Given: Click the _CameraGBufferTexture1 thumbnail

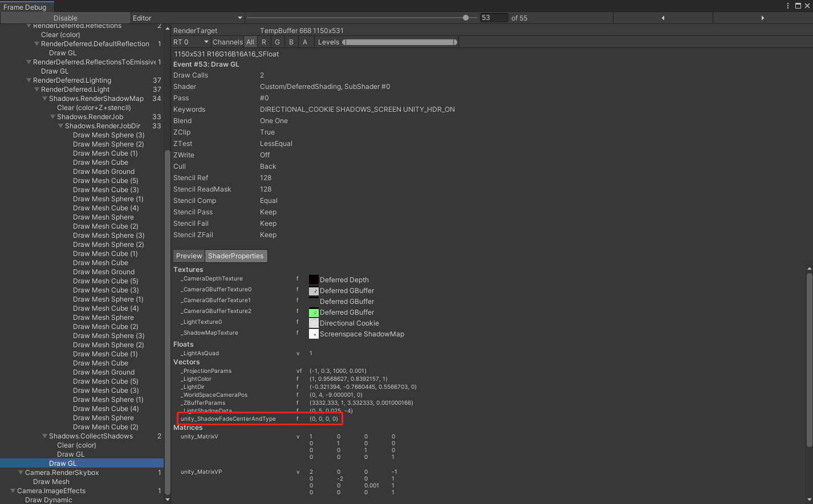Looking at the screenshot, I should coord(314,302).
